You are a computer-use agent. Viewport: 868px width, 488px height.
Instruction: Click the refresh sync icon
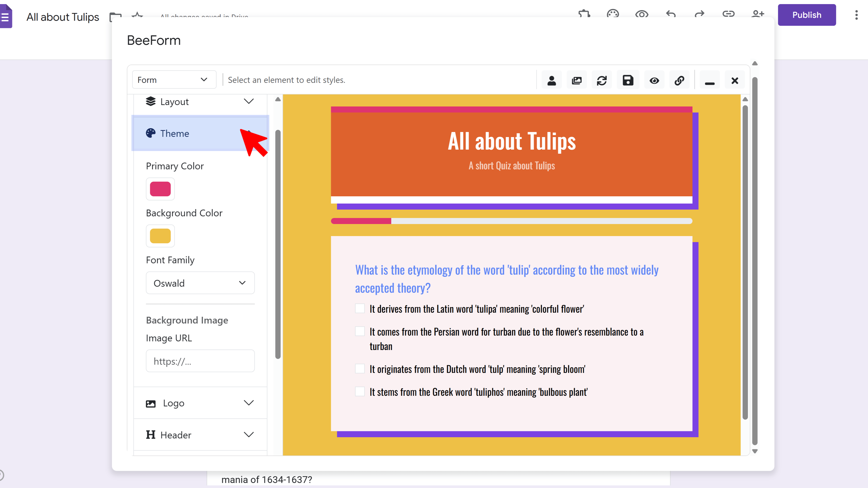(x=602, y=80)
